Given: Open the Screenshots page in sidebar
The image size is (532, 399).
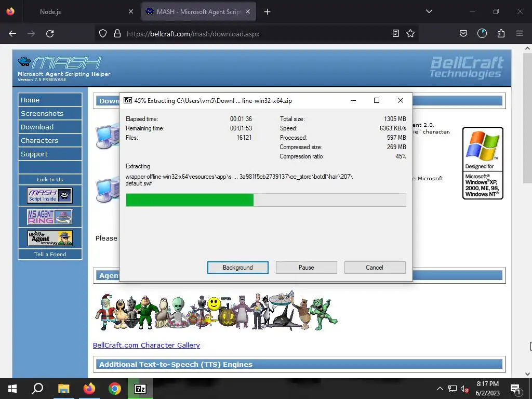Looking at the screenshot, I should click(50, 113).
